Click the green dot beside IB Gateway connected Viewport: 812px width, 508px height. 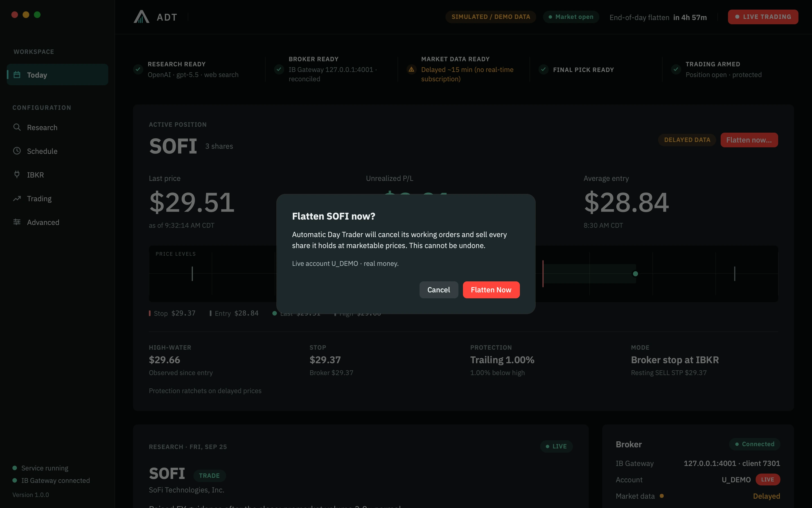pyautogui.click(x=15, y=480)
